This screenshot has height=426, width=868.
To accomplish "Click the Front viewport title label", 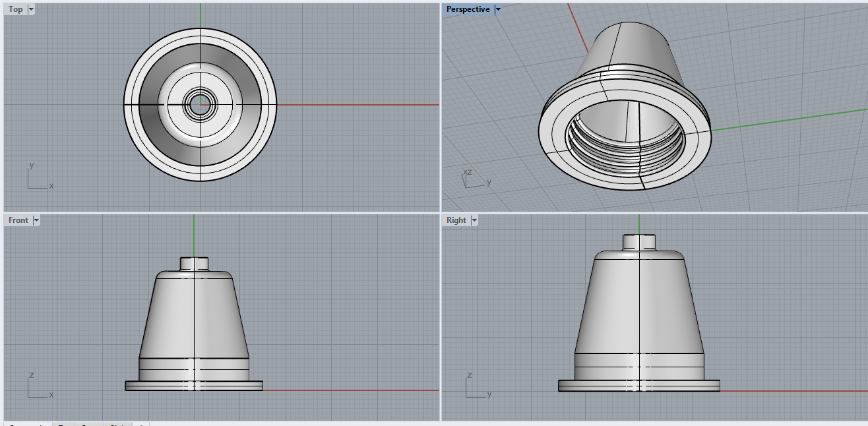I will (18, 220).
